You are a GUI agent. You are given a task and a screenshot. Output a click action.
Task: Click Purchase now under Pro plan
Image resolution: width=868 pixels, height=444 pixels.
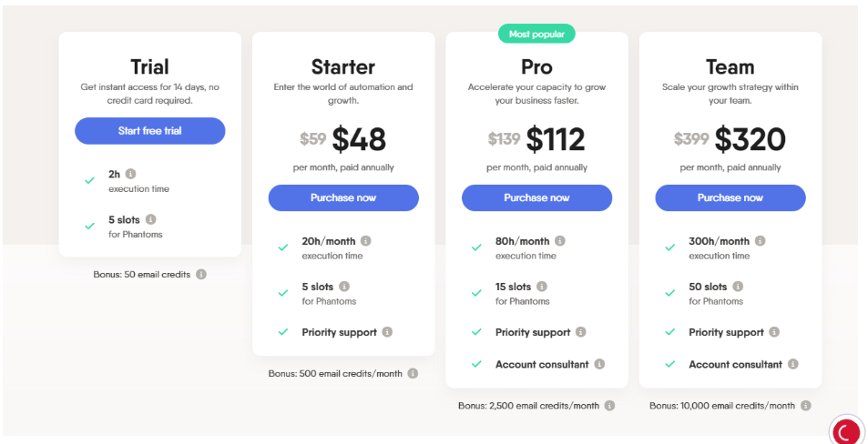537,198
